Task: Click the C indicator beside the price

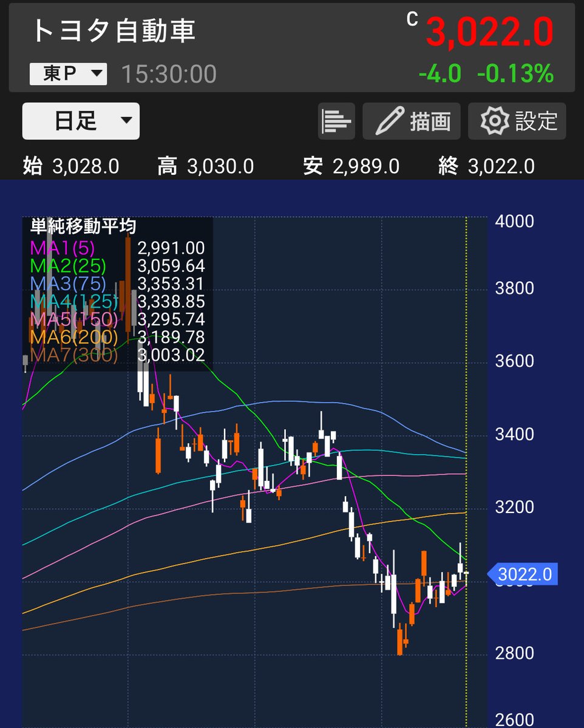Action: [x=412, y=19]
